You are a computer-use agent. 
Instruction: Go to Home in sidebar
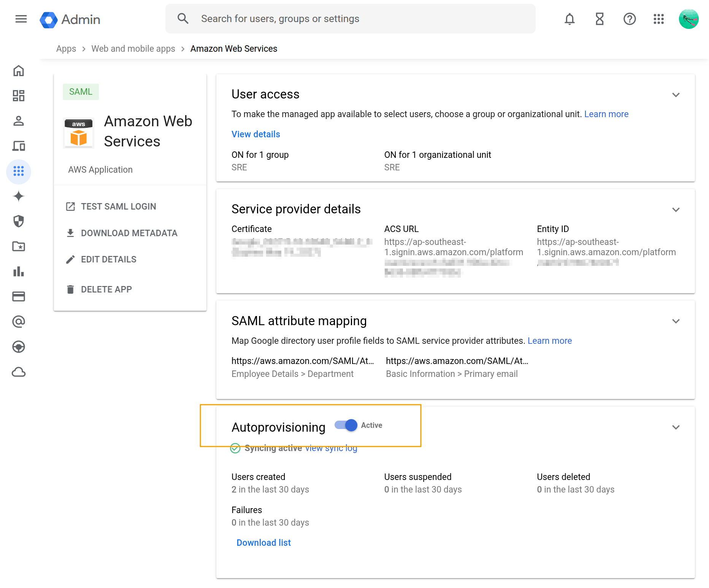tap(19, 71)
